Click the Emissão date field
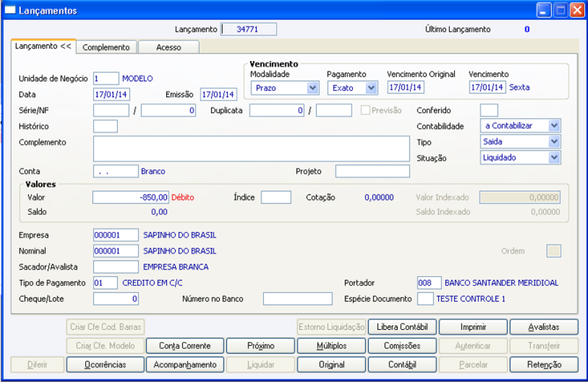The height and width of the screenshot is (382, 588). pyautogui.click(x=218, y=95)
